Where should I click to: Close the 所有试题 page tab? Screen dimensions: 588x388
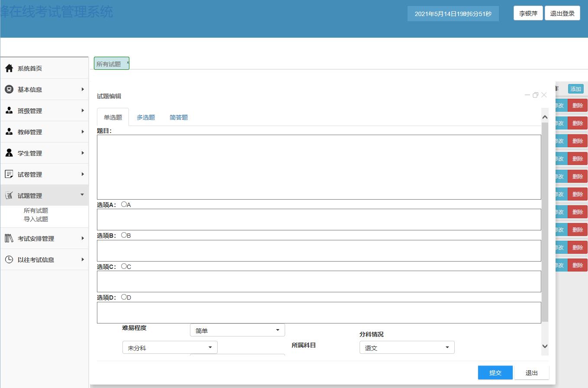coord(128,63)
